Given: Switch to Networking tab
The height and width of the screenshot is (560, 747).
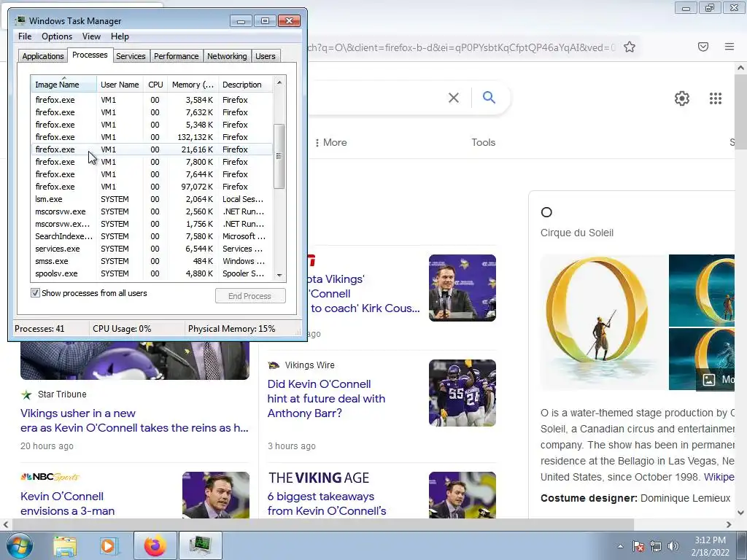Looking at the screenshot, I should tap(227, 56).
